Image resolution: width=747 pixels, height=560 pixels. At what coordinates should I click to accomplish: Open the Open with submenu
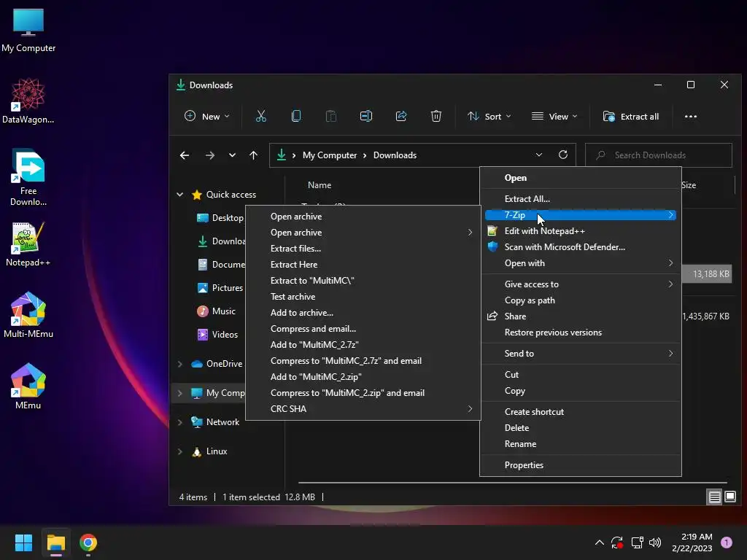(580, 263)
